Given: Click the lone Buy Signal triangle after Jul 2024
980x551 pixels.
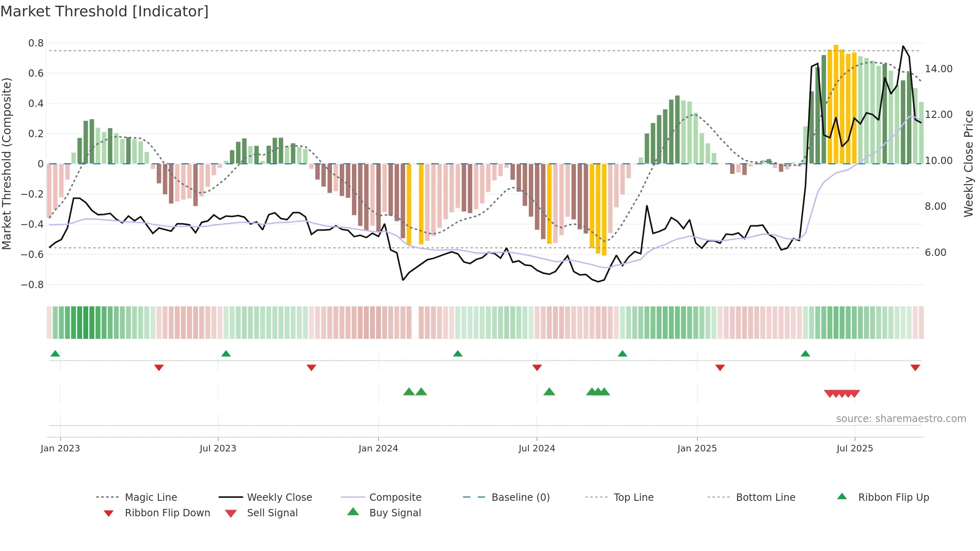Looking at the screenshot, I should point(549,392).
